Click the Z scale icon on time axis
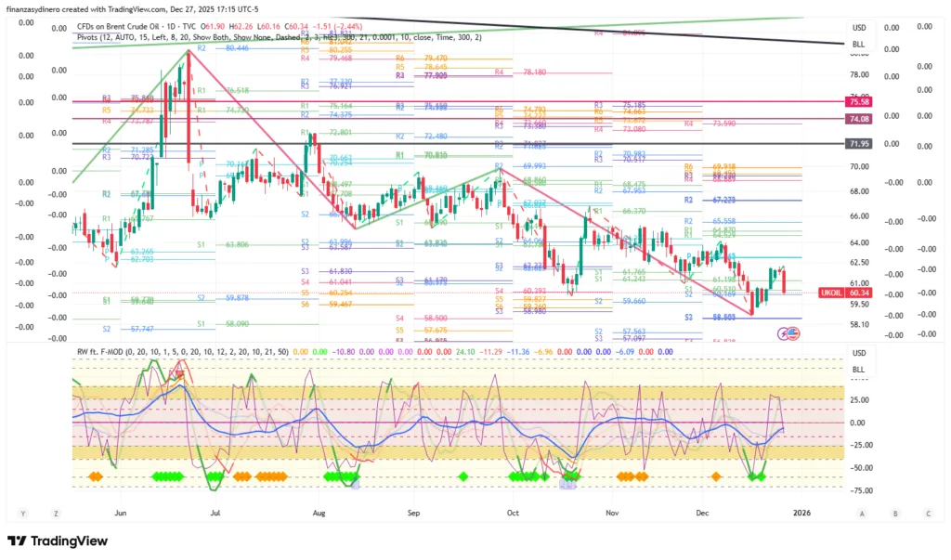The image size is (951, 560). pyautogui.click(x=56, y=513)
